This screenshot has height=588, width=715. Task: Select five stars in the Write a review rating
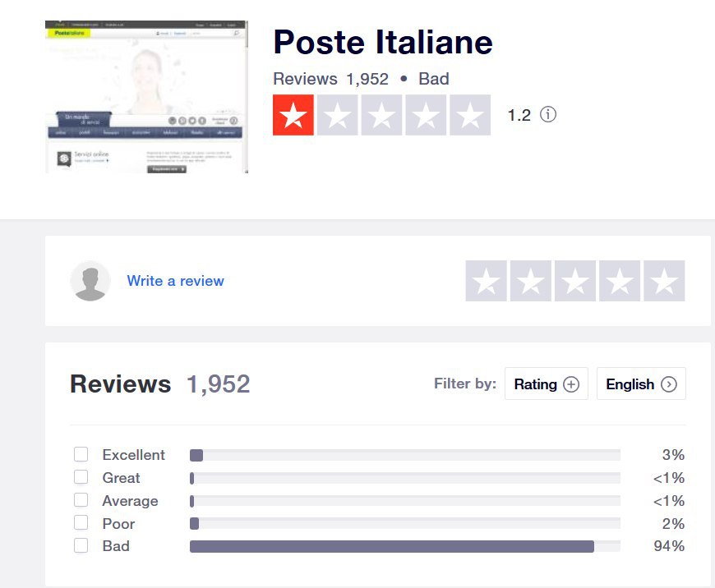[x=664, y=281]
